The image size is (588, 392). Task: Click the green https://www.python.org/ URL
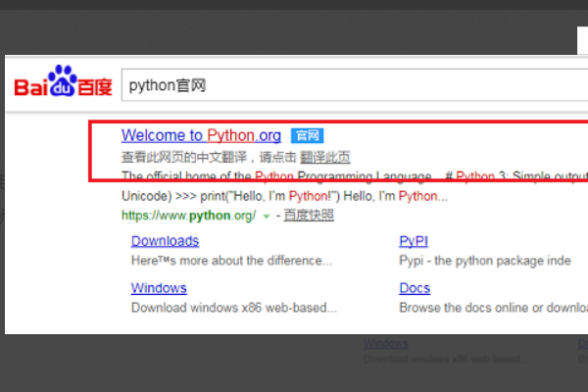click(188, 216)
